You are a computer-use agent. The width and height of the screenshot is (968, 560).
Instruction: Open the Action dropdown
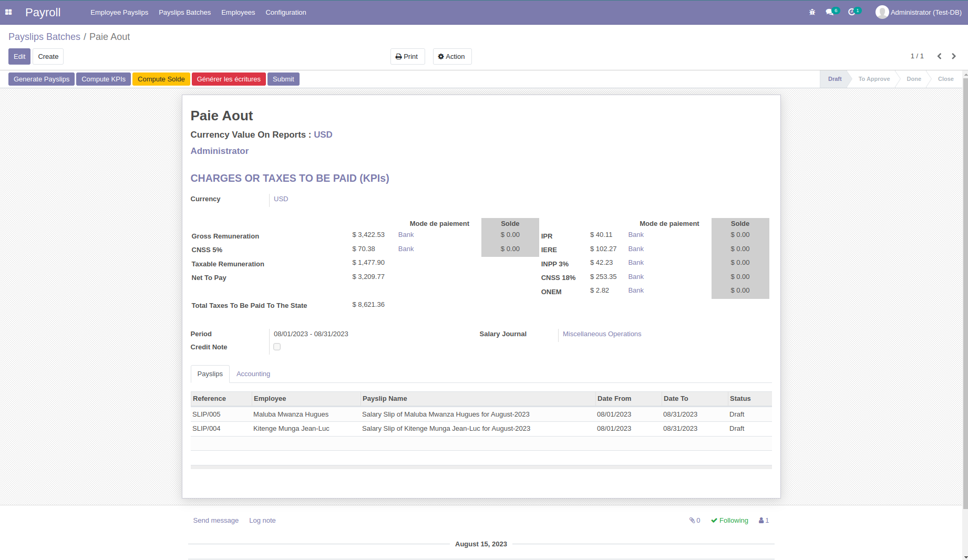pyautogui.click(x=452, y=57)
